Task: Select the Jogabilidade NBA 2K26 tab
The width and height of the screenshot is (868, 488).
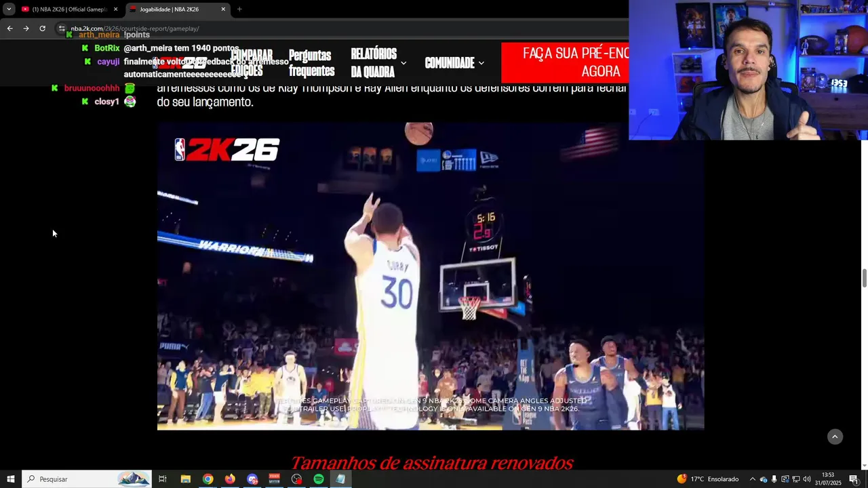Action: click(x=176, y=9)
